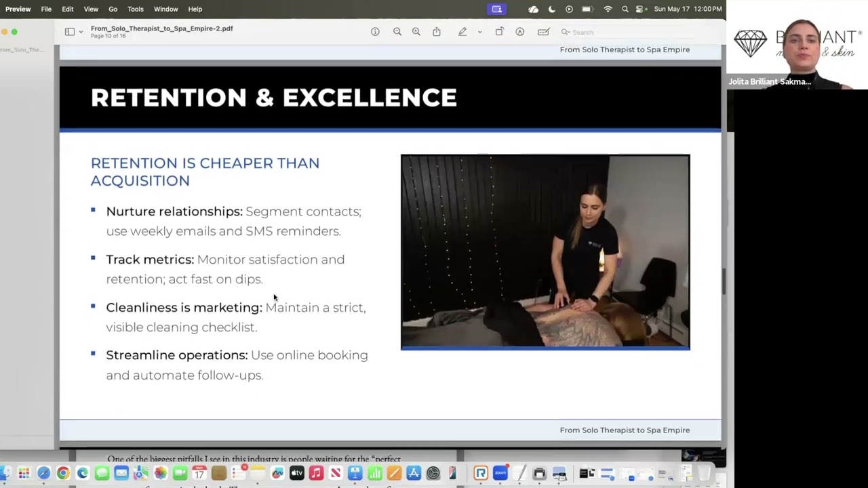Viewport: 868px width, 488px height.
Task: Click the 'Cleanliness is marketing:' bullet text
Action: [x=184, y=308]
